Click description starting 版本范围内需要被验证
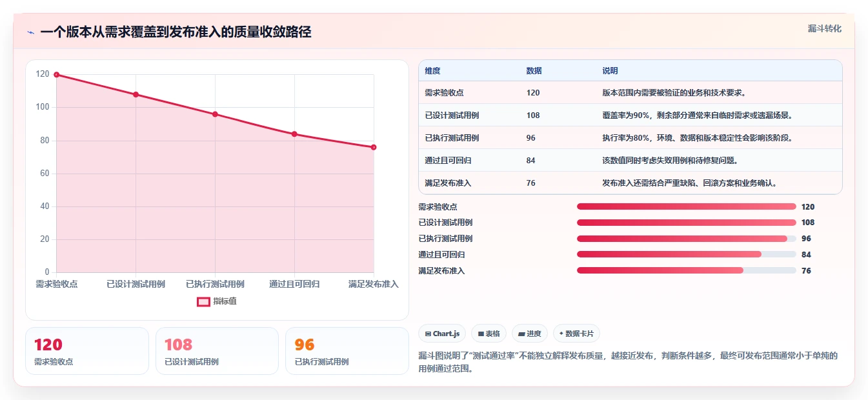Image resolution: width=868 pixels, height=400 pixels. [676, 93]
